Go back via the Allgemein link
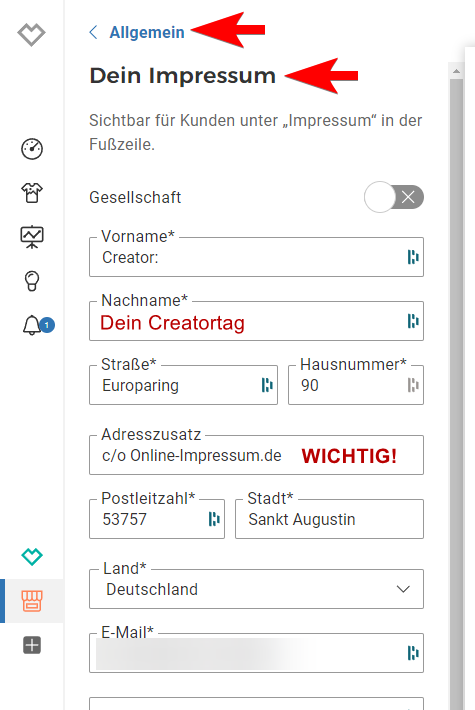The height and width of the screenshot is (710, 475). [x=147, y=32]
